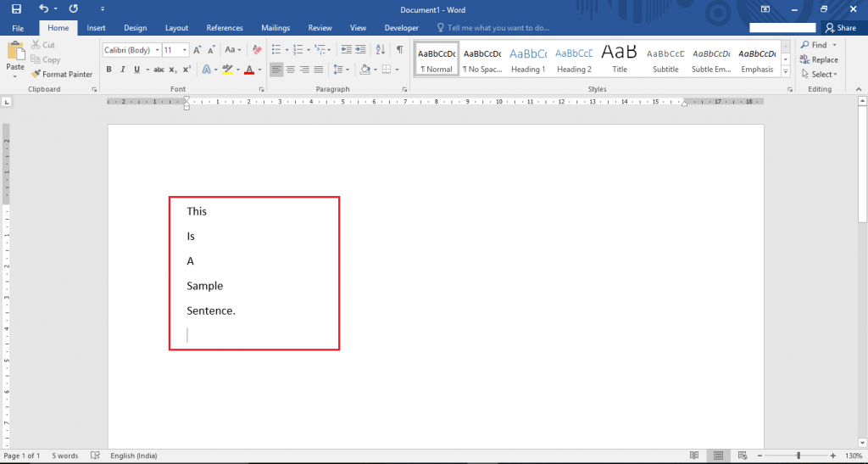This screenshot has width=868, height=464.
Task: Select Align Right
Action: tap(304, 70)
